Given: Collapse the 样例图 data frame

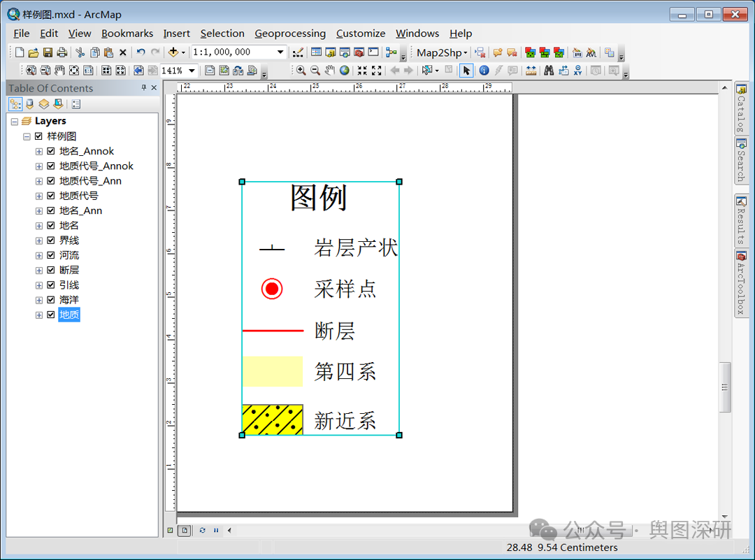Looking at the screenshot, I should (27, 137).
